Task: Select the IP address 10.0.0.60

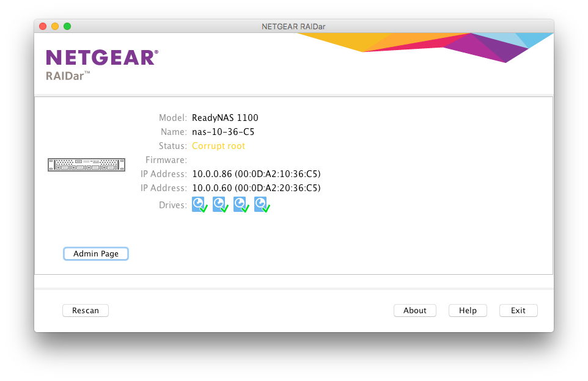Action: point(256,187)
